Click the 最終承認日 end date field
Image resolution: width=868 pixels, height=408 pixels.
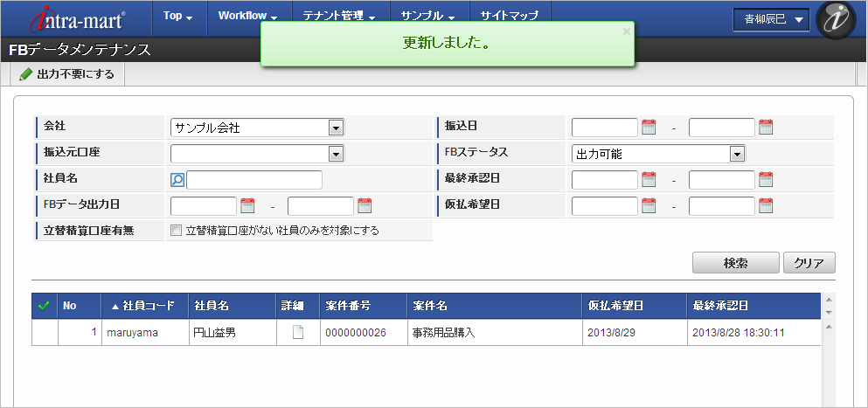click(x=722, y=179)
